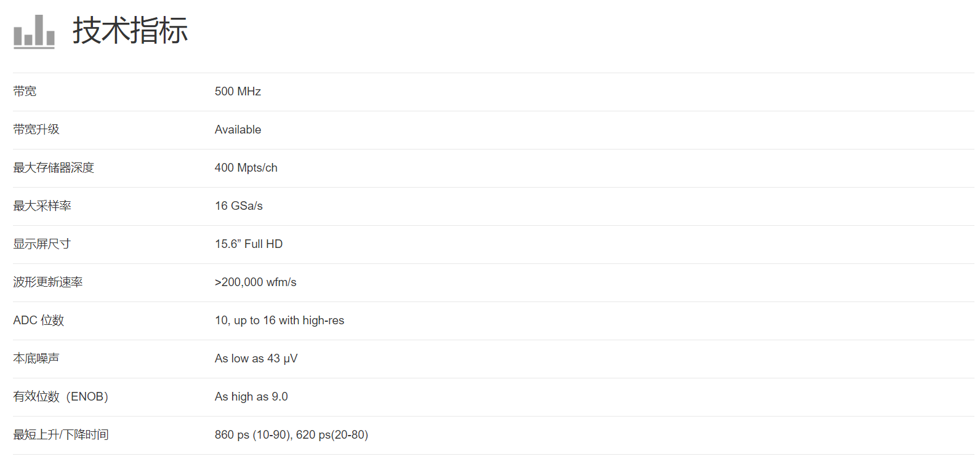This screenshot has width=980, height=459.
Task: Select the 带宽 row label
Action: [x=25, y=92]
